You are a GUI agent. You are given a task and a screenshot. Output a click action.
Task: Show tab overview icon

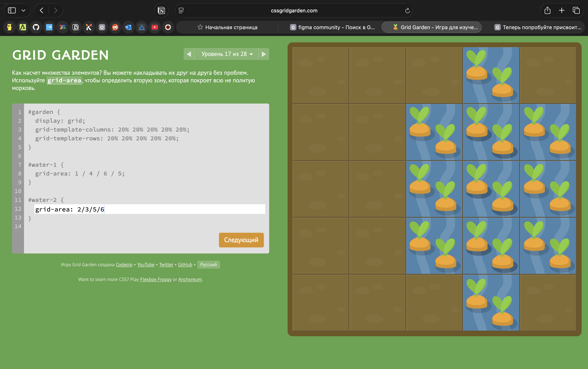pyautogui.click(x=576, y=10)
